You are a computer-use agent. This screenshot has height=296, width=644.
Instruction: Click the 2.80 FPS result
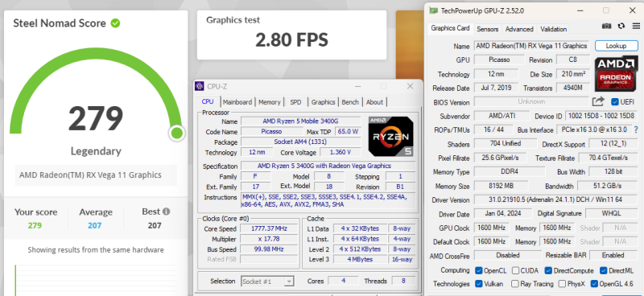[291, 40]
